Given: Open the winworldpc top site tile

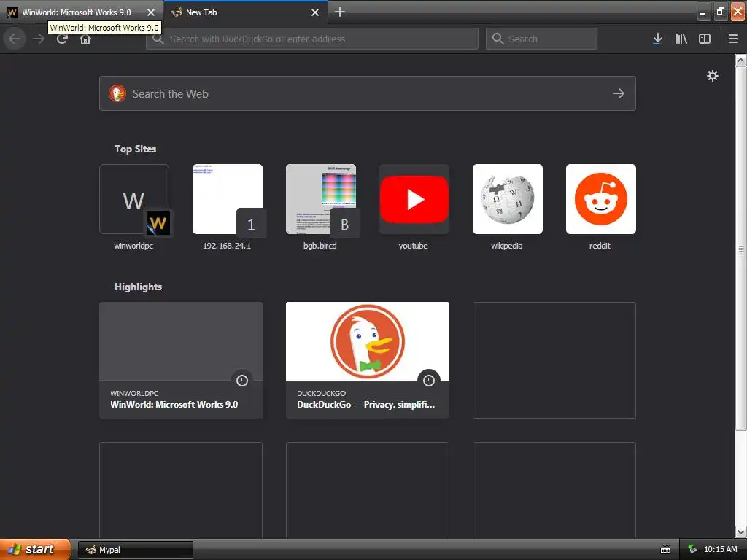Looking at the screenshot, I should pos(134,199).
